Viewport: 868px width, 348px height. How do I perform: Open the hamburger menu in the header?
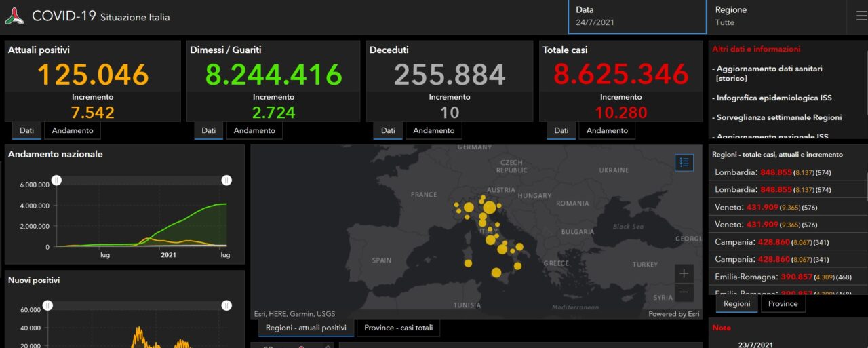[x=856, y=16]
